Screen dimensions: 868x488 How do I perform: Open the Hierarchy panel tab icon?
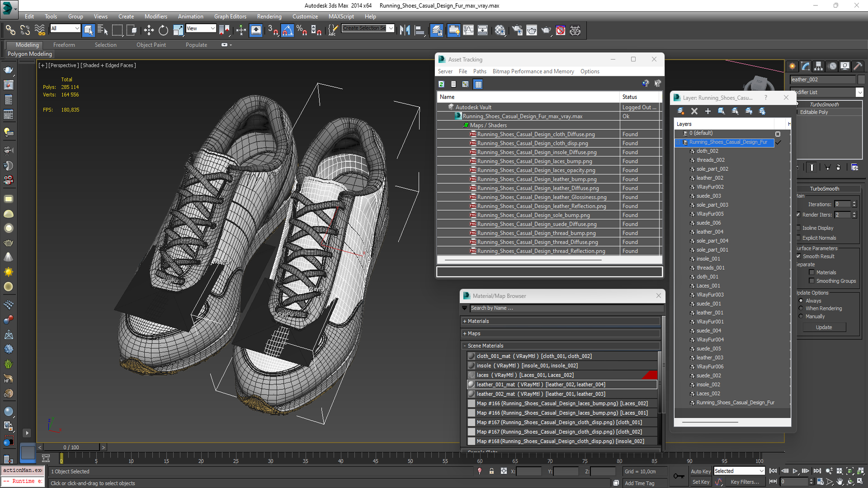(819, 66)
